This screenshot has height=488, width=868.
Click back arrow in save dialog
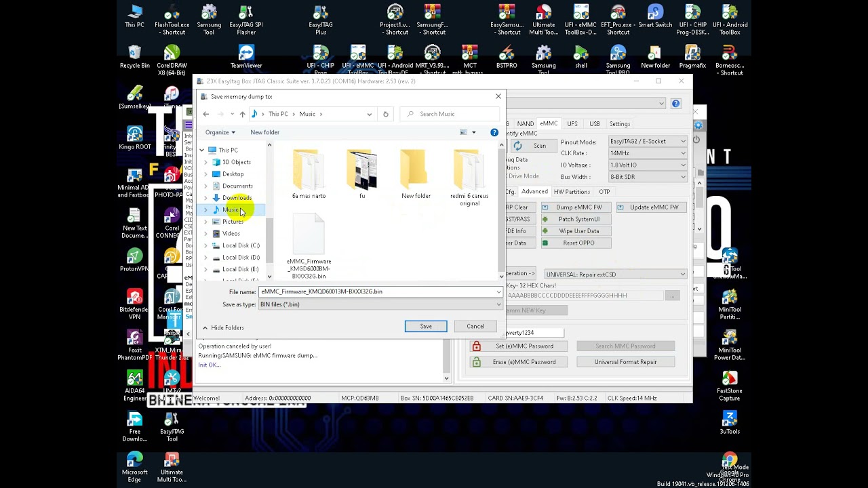pos(206,114)
